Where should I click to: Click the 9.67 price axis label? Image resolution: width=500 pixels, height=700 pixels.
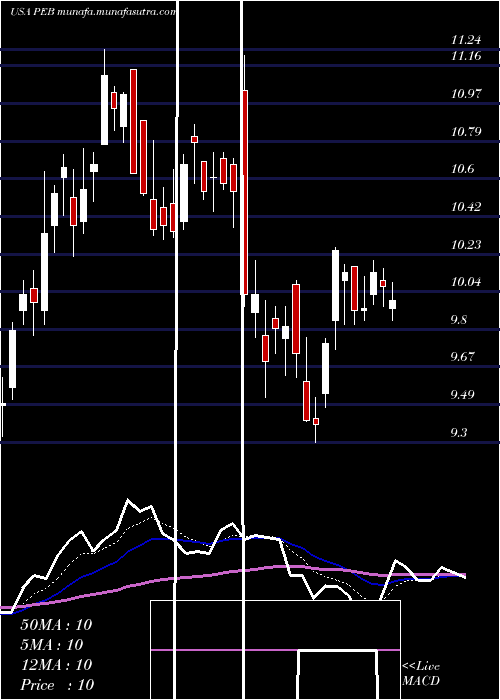(462, 357)
